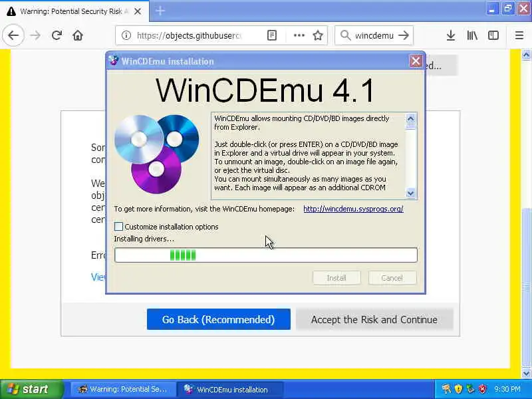532x399 pixels.
Task: Open Firefox library icon
Action: tap(472, 35)
